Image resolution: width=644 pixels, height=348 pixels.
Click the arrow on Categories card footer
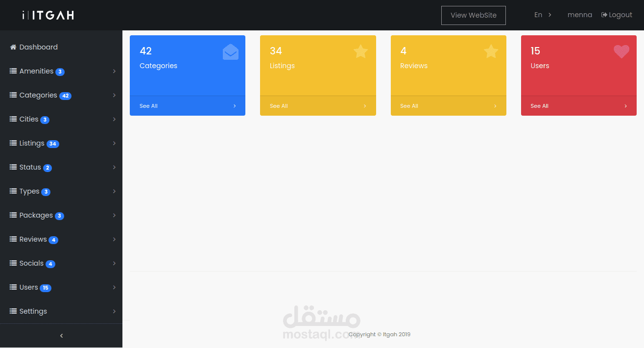coord(235,106)
